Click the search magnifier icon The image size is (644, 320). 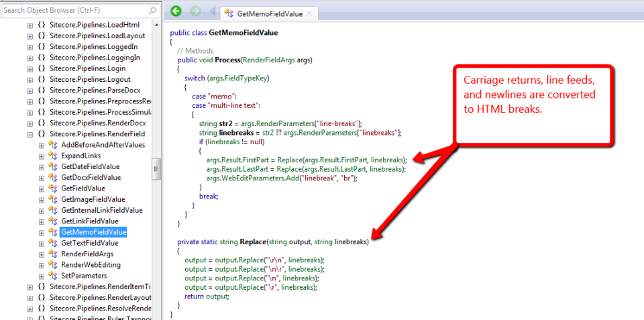point(152,11)
